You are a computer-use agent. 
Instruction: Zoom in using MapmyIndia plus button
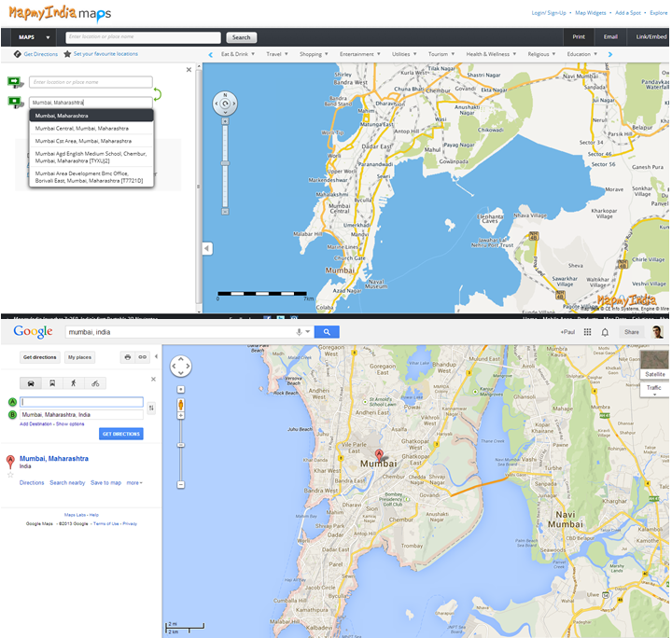click(x=225, y=121)
